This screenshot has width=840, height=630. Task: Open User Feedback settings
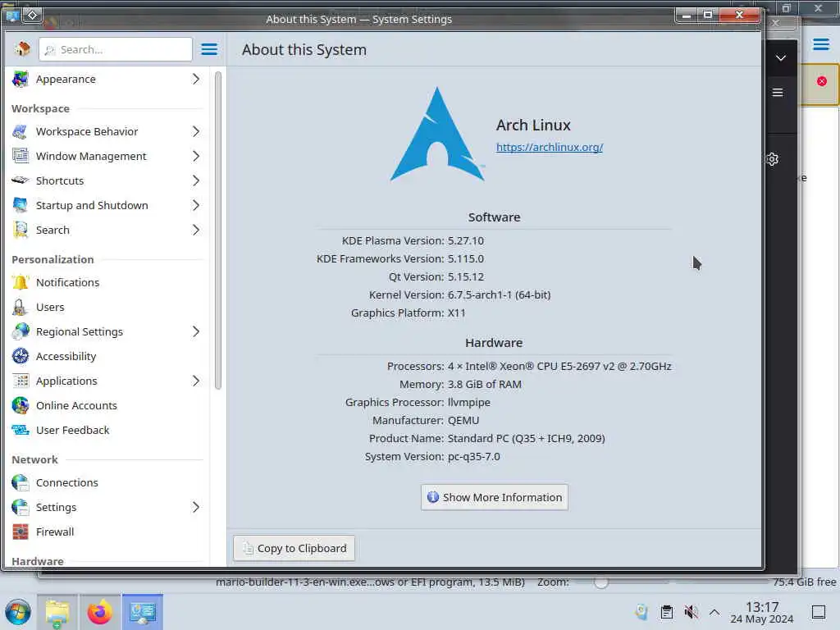pos(107,430)
